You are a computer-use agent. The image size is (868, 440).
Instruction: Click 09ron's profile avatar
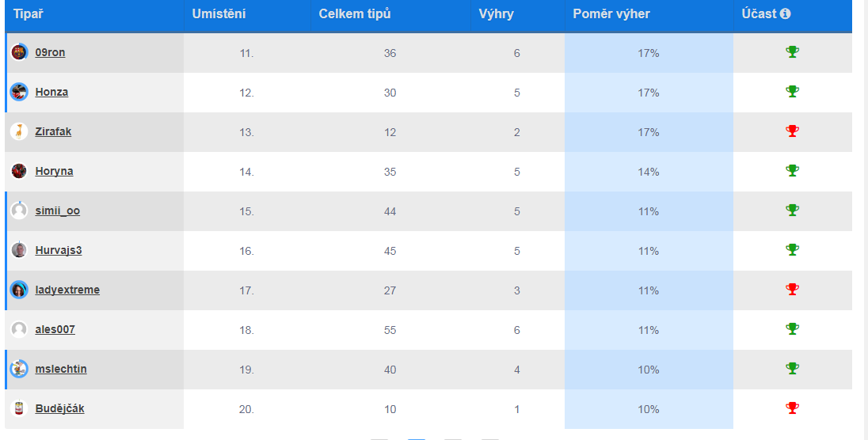[19, 52]
